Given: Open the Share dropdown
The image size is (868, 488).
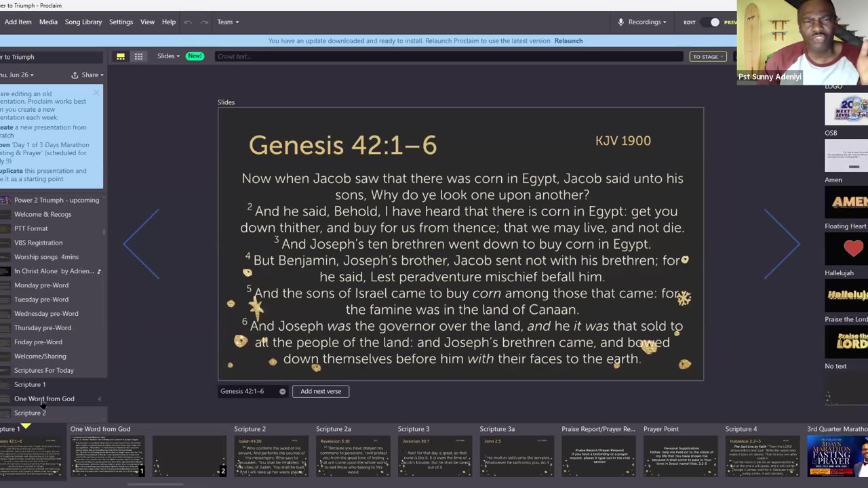Looking at the screenshot, I should 87,75.
